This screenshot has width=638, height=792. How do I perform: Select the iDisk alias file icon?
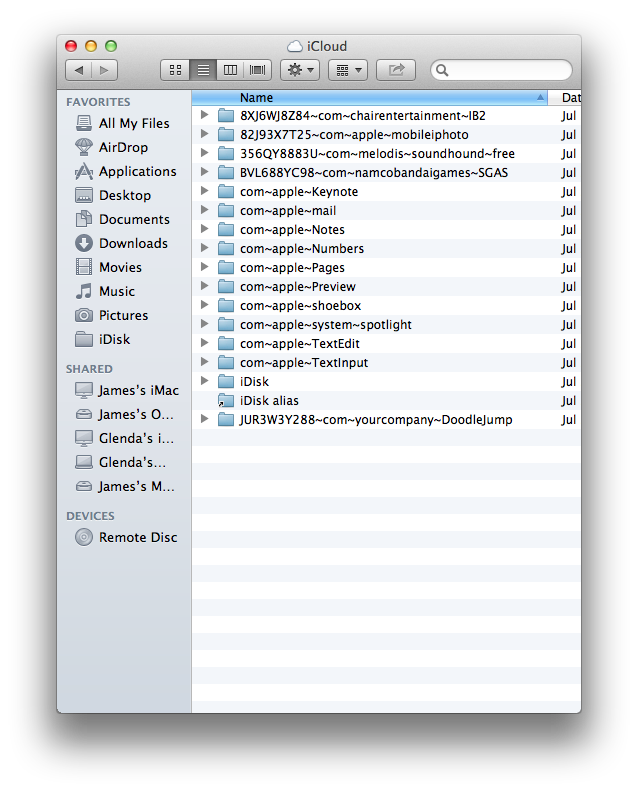click(x=226, y=401)
